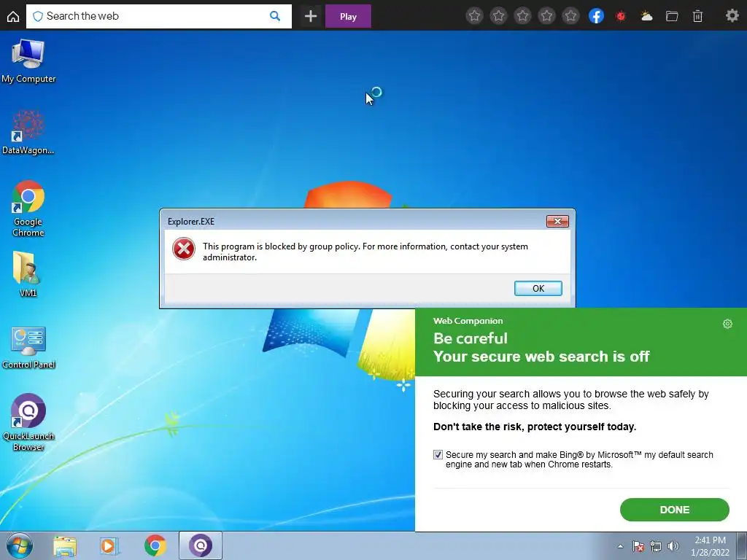This screenshot has height=560, width=747.
Task: Uncheck Secure my search checkbox
Action: coord(438,455)
